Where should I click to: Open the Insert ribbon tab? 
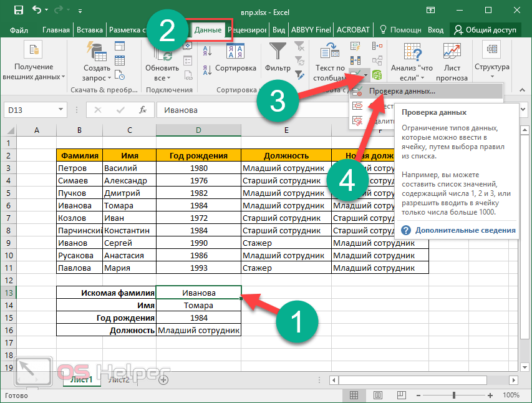point(89,30)
